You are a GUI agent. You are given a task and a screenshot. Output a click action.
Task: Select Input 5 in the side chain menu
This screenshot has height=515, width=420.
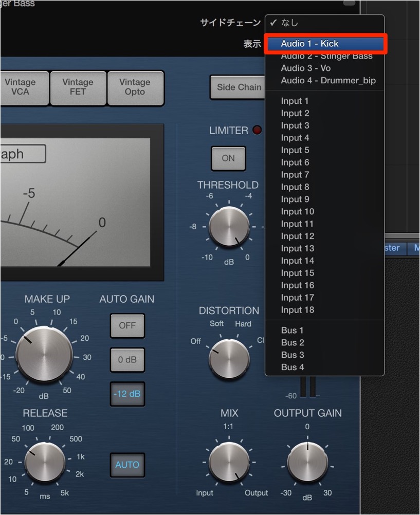tap(325, 151)
